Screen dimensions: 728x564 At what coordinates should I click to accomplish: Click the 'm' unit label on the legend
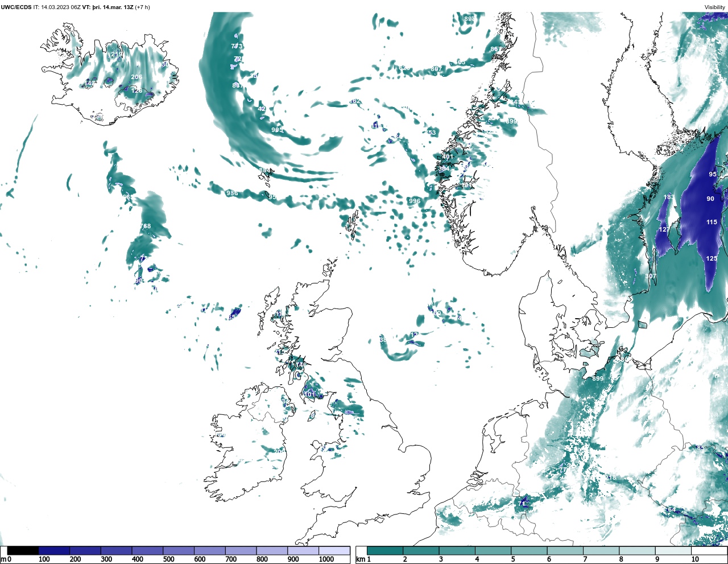pos(3,559)
